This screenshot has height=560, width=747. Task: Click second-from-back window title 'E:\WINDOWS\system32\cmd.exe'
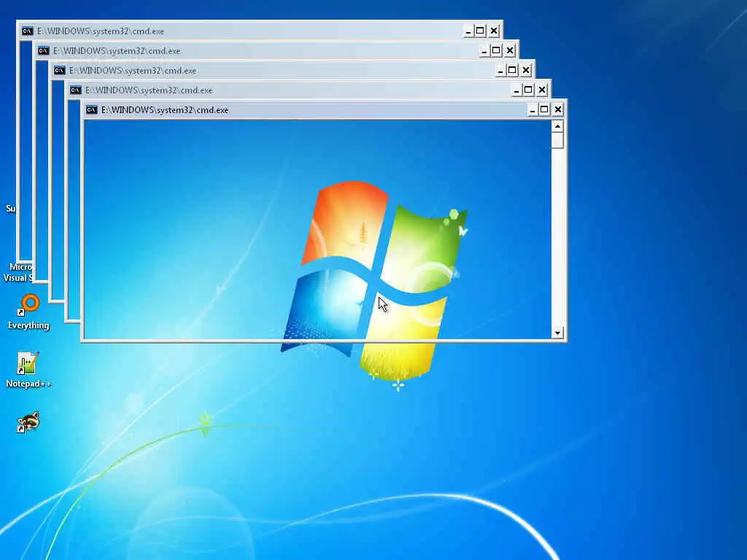pyautogui.click(x=117, y=51)
